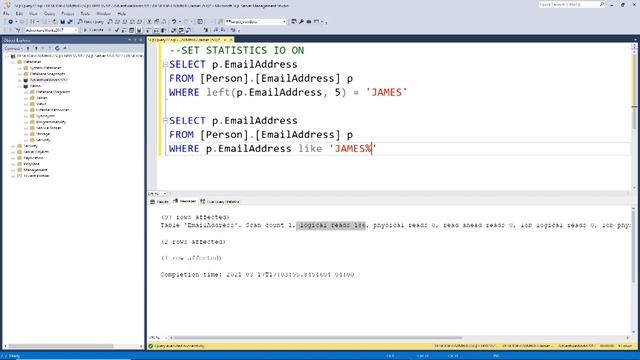The width and height of the screenshot is (640, 360).
Task: Click the Properties wrench icon in toolbar
Action: (301, 22)
